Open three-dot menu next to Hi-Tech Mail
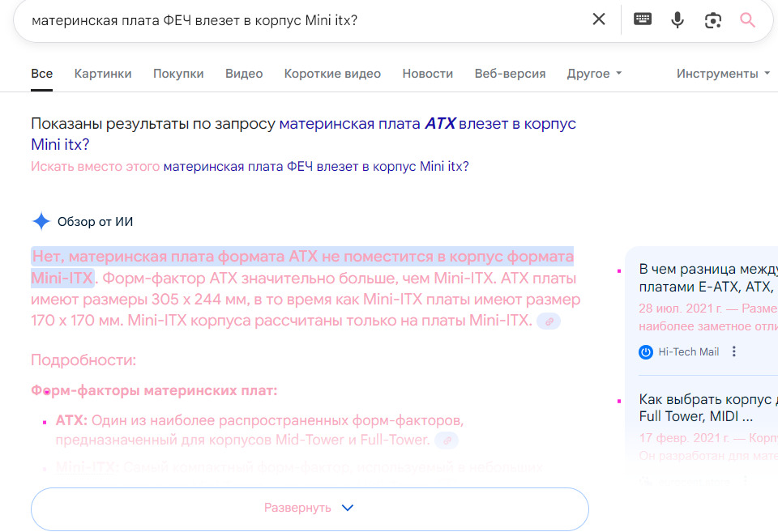The image size is (778, 532). [x=734, y=351]
